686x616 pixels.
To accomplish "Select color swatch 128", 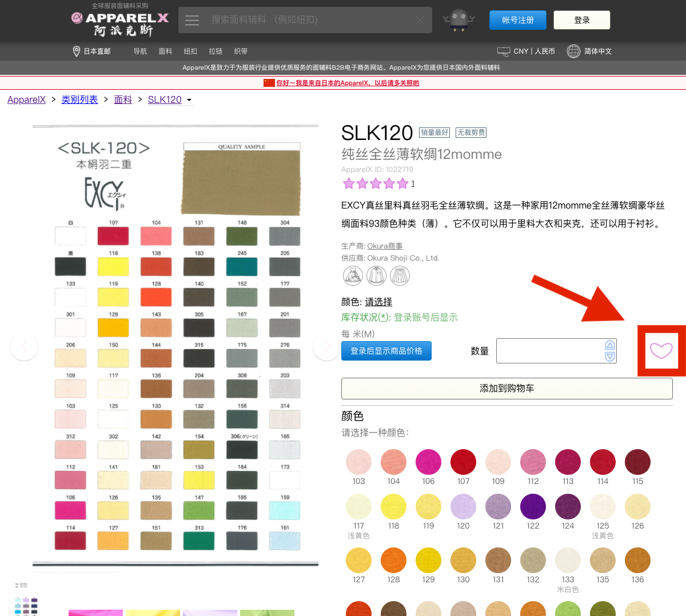I will pyautogui.click(x=393, y=560).
